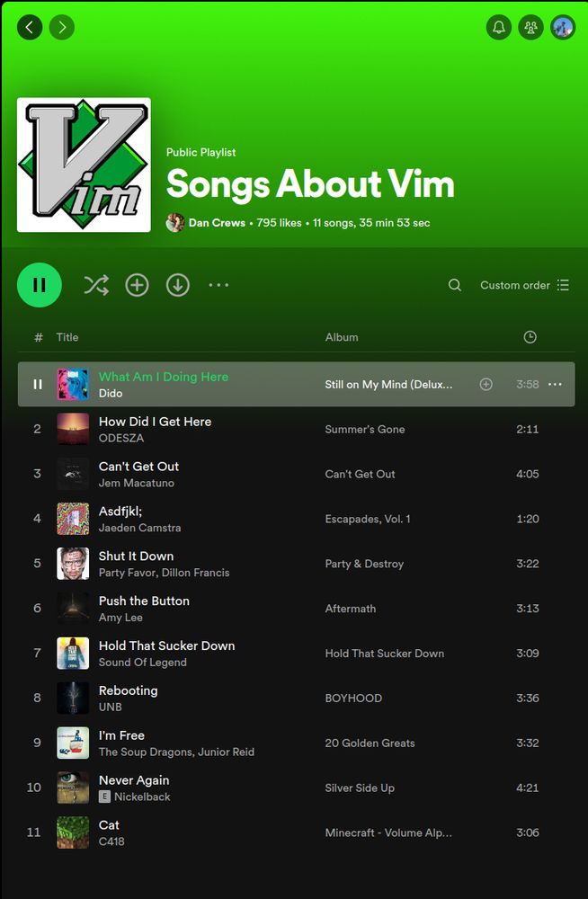
Task: Add What Am I Doing Here to Liked Songs
Action: pyautogui.click(x=486, y=384)
